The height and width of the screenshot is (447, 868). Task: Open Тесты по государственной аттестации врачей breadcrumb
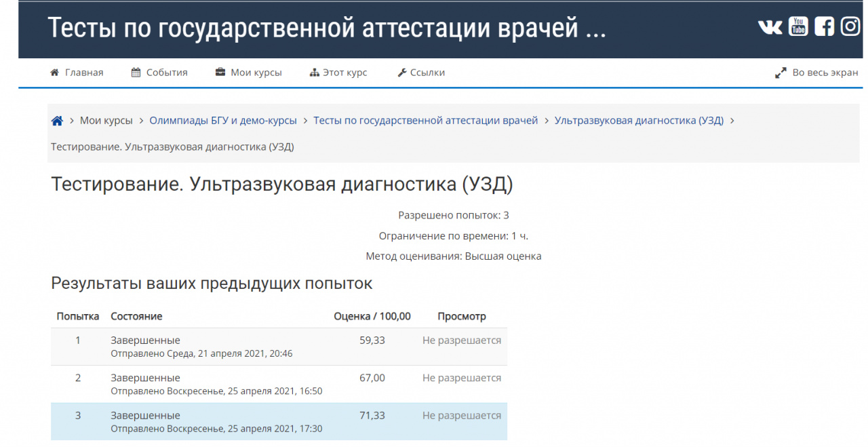[x=425, y=121]
